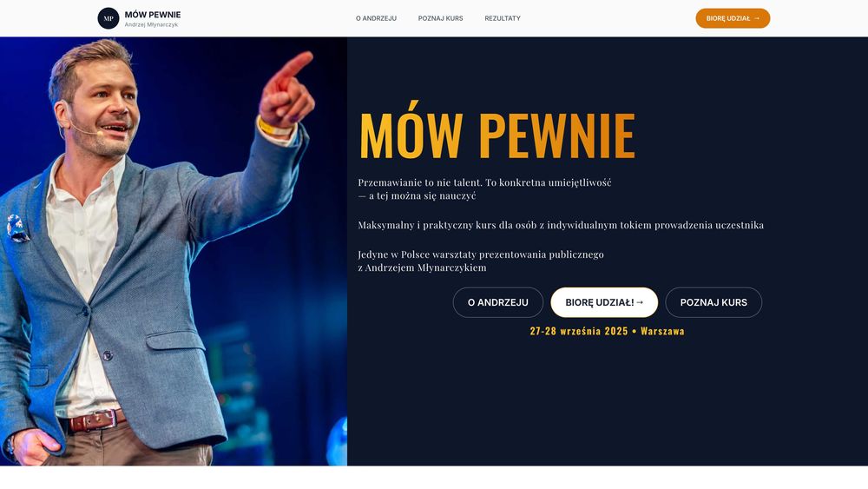Click the speaker's pointing hand in the photo
Image resolution: width=868 pixels, height=489 pixels.
point(288,89)
